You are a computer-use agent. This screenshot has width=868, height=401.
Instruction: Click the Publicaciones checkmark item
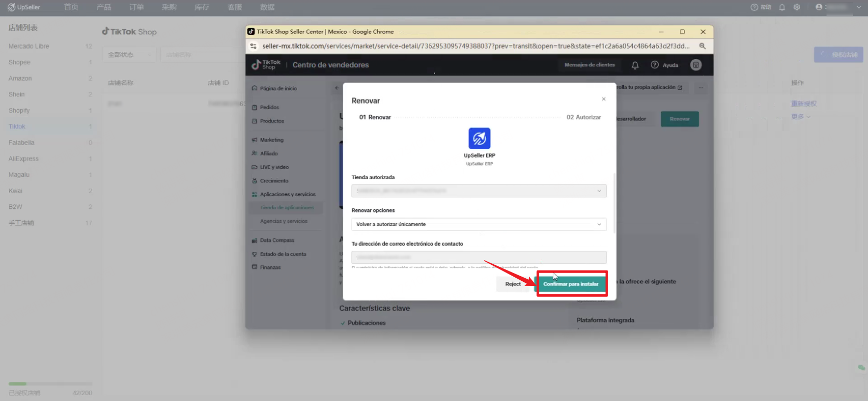[362, 323]
